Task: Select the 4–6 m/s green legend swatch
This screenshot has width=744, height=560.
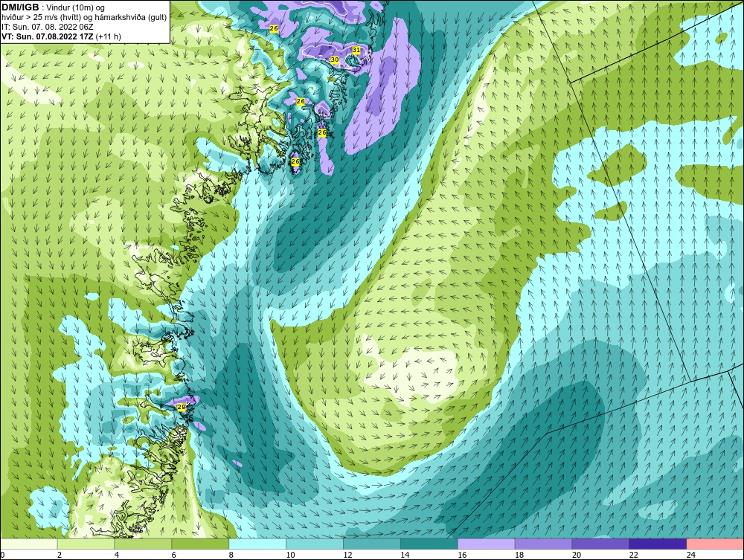Action: click(143, 544)
